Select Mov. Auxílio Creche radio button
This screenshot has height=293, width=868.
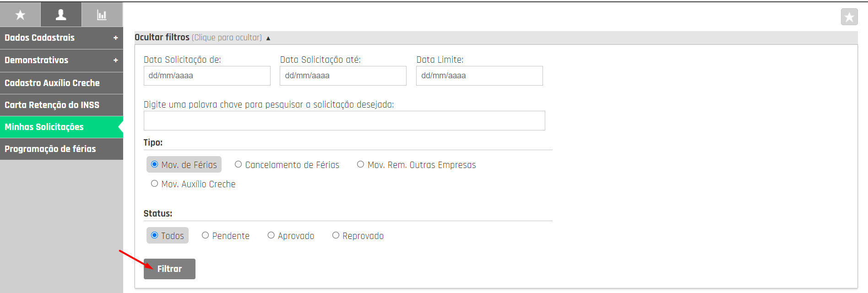pyautogui.click(x=155, y=184)
